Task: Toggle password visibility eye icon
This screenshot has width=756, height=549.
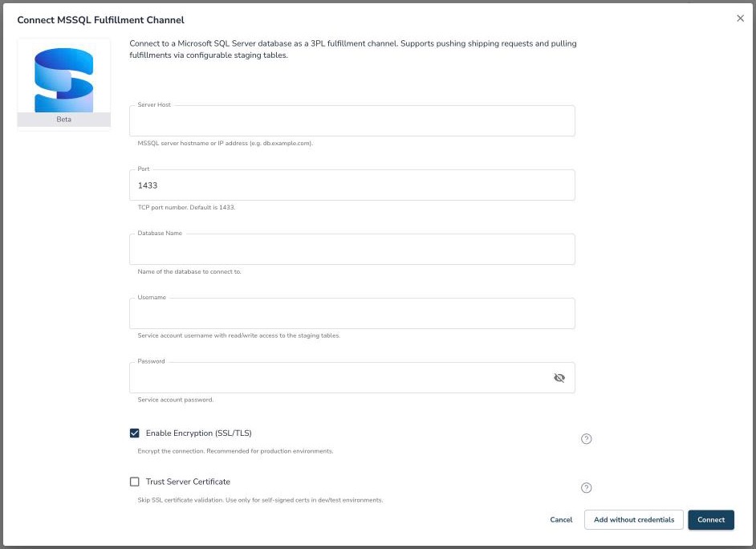Action: pyautogui.click(x=559, y=378)
